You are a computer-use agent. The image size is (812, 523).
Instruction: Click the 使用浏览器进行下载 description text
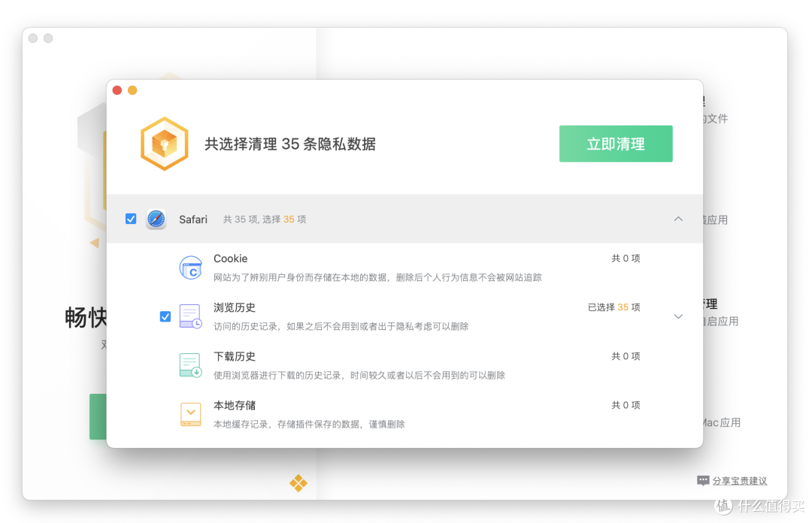click(359, 376)
